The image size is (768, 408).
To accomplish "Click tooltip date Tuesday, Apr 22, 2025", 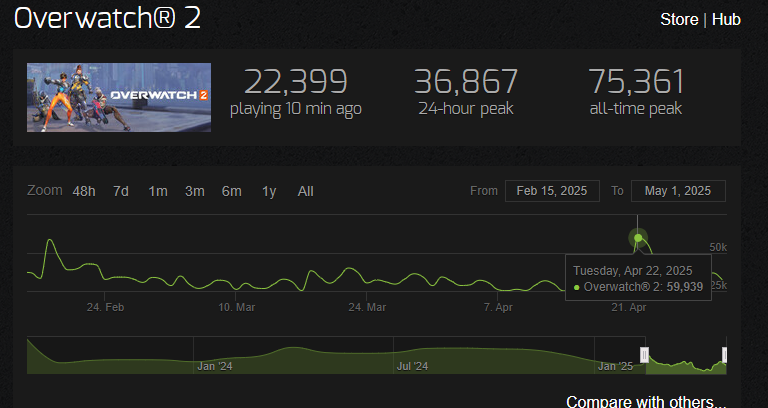I will coord(633,271).
